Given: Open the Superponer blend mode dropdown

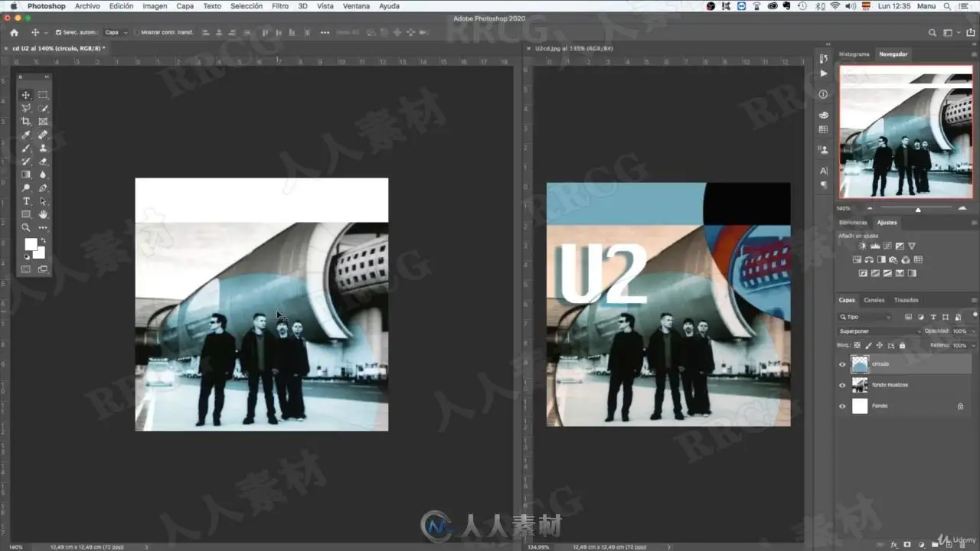Looking at the screenshot, I should click(880, 331).
